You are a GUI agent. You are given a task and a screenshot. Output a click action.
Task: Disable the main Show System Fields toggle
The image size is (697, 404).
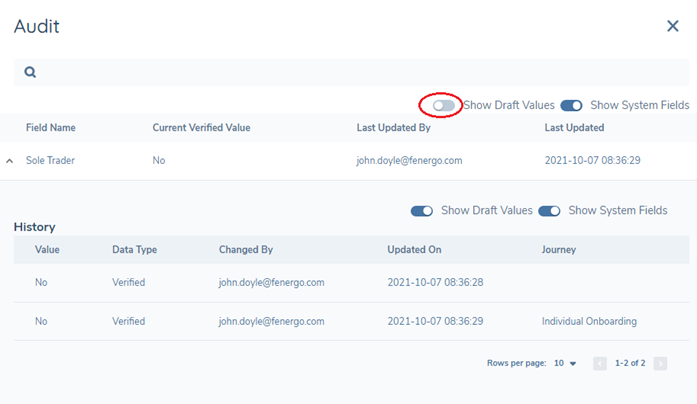coord(571,105)
